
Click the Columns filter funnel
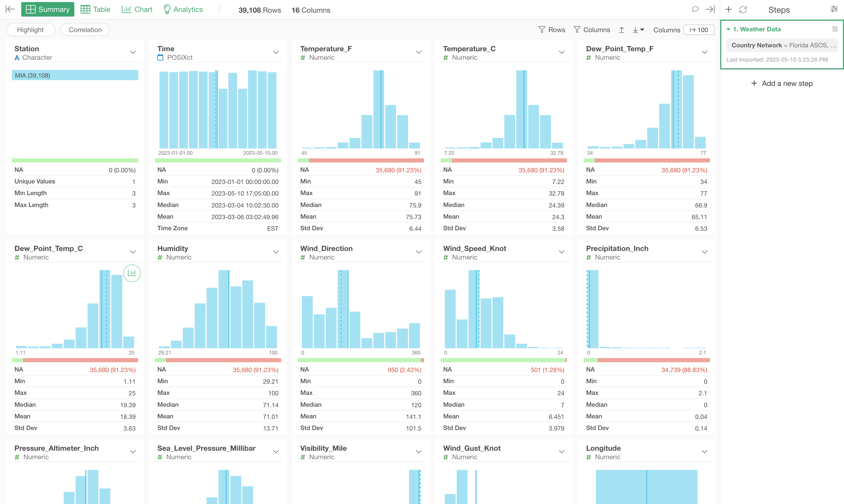pos(592,30)
